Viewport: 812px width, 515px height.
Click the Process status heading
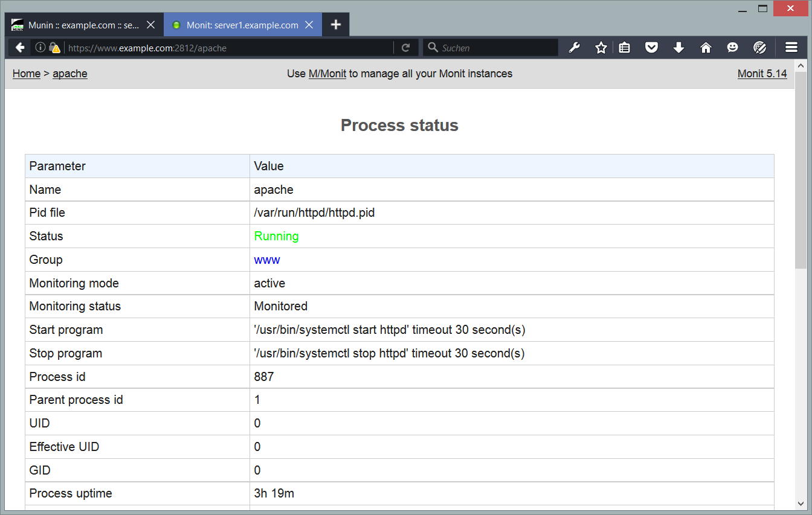[399, 125]
